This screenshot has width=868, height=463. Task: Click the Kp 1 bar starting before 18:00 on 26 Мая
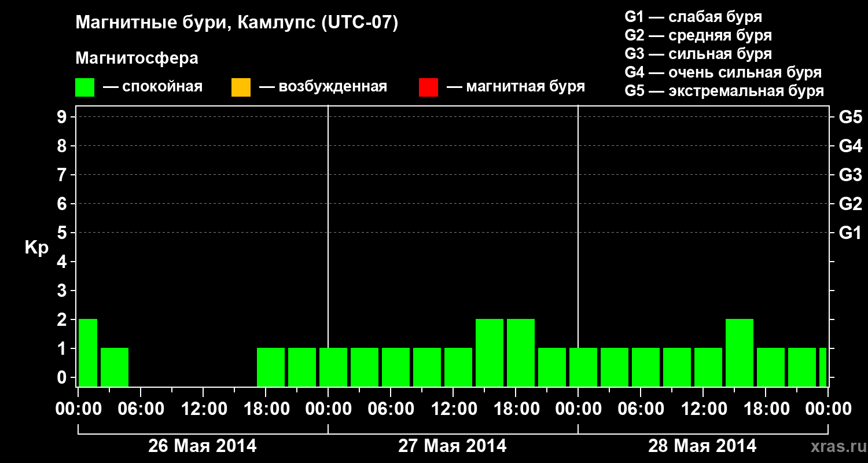[x=271, y=367]
